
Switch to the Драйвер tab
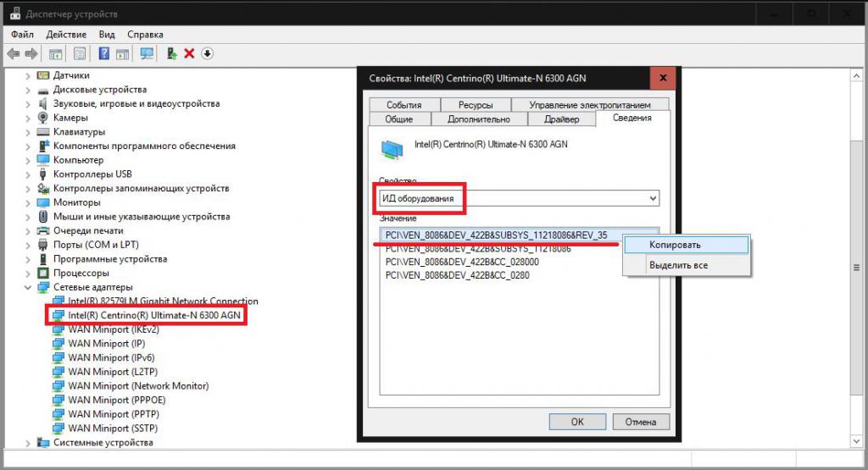click(x=561, y=119)
